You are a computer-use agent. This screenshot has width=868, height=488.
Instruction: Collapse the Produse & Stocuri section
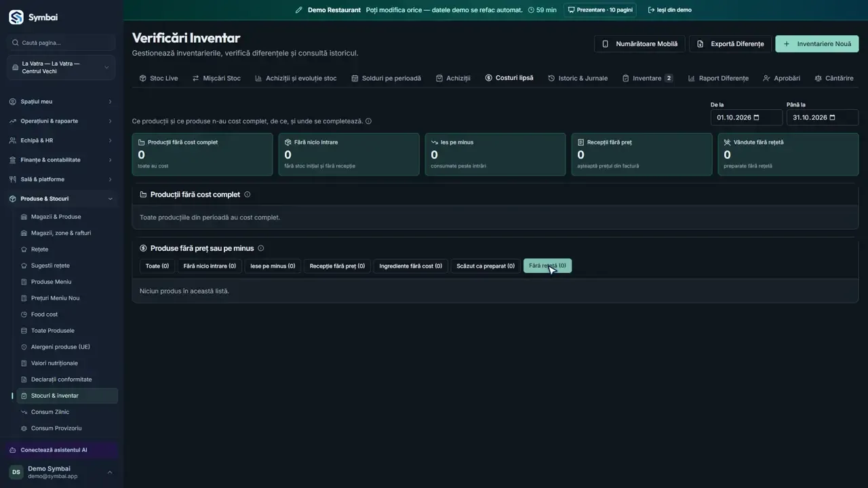click(x=62, y=199)
